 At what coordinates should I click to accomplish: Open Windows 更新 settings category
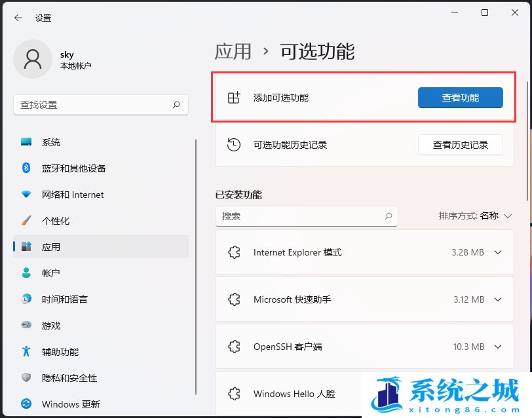(101, 404)
